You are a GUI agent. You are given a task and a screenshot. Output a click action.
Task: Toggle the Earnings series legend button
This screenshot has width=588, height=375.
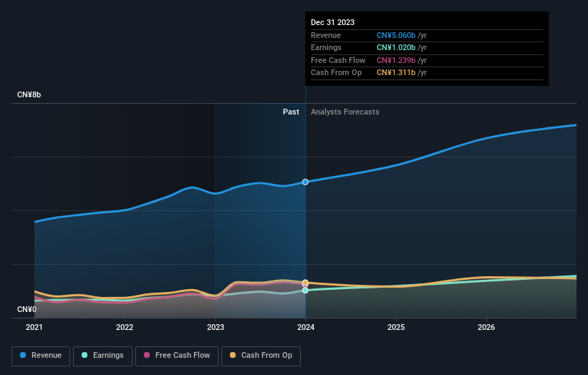(x=102, y=356)
